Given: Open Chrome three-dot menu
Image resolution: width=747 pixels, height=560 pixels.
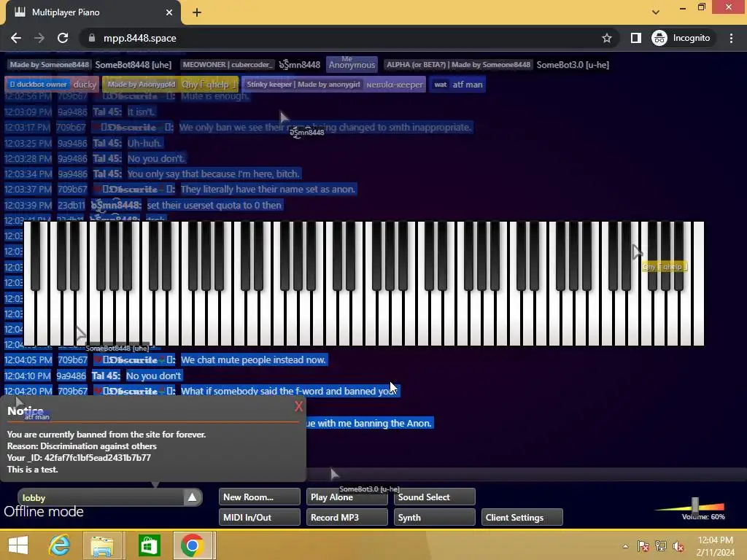Looking at the screenshot, I should [731, 38].
